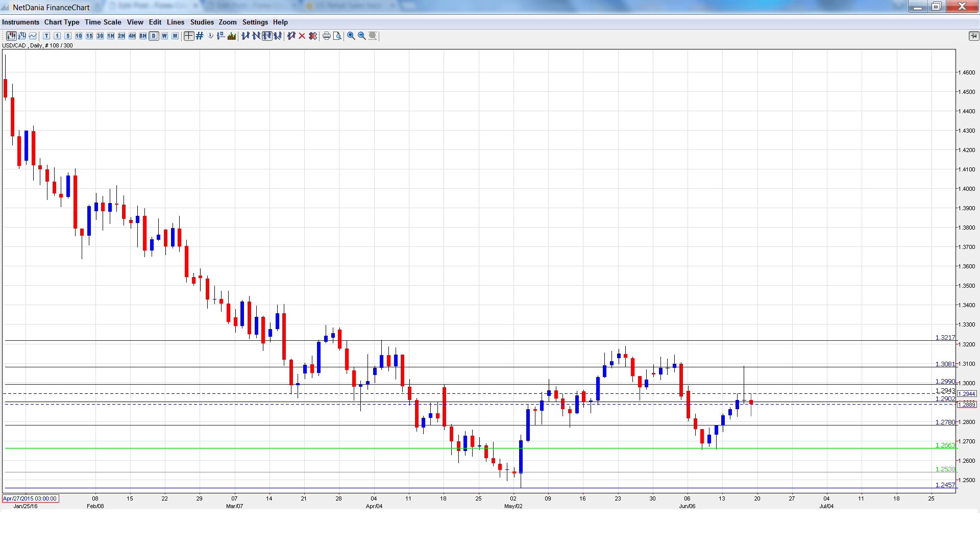Screen dimensions: 980x551
Task: Click the red X delete line icon
Action: tap(302, 36)
